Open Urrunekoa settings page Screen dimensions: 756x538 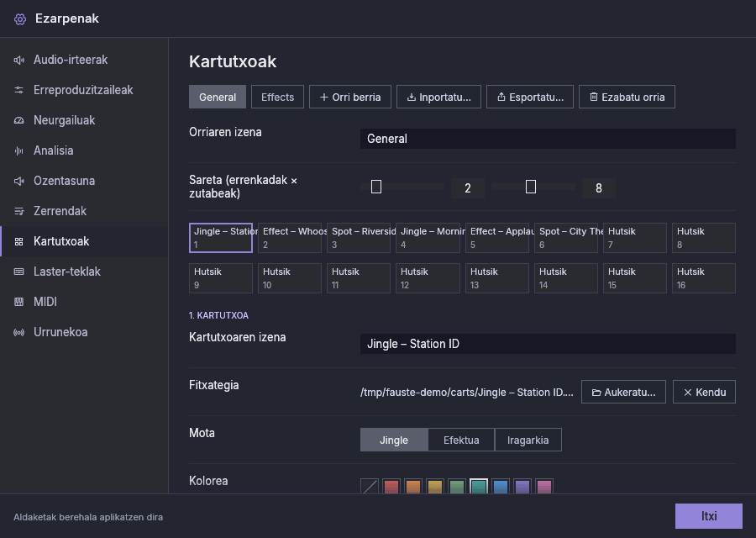tap(84, 332)
